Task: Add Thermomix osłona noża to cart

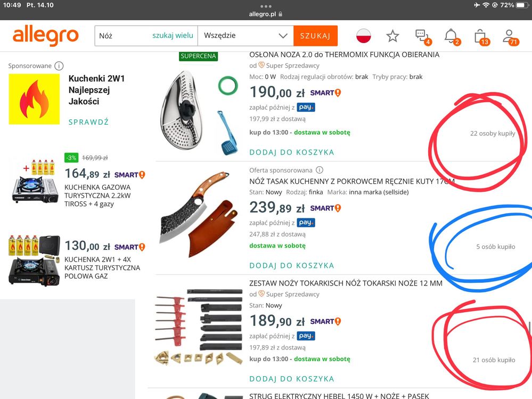Action: point(292,152)
